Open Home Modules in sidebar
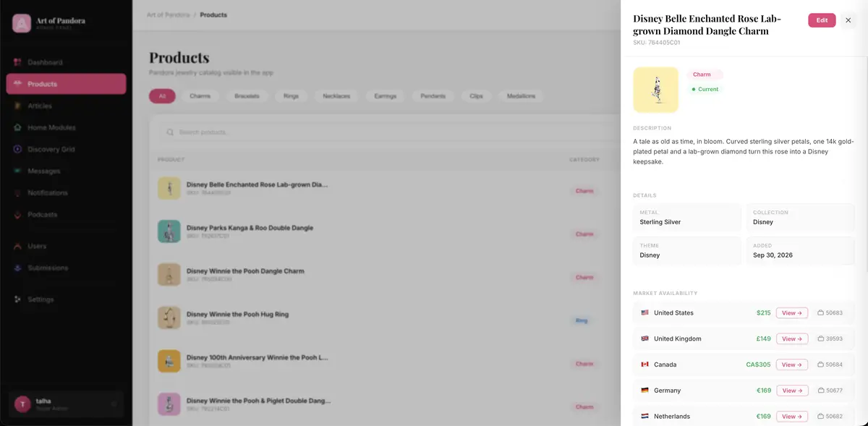This screenshot has width=868, height=426. 66,127
